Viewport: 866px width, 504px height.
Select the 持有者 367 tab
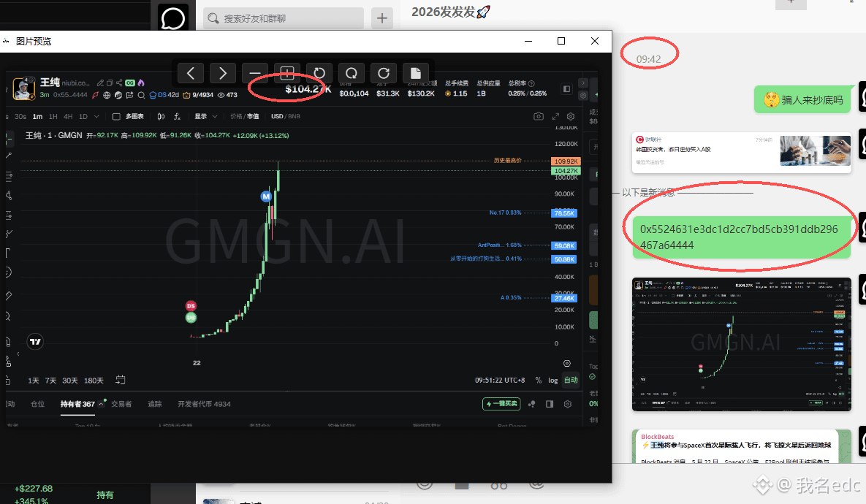click(77, 404)
